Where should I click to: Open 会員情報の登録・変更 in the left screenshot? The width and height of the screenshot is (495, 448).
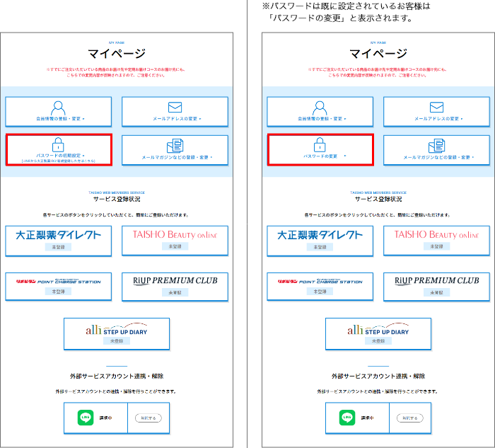(x=59, y=112)
